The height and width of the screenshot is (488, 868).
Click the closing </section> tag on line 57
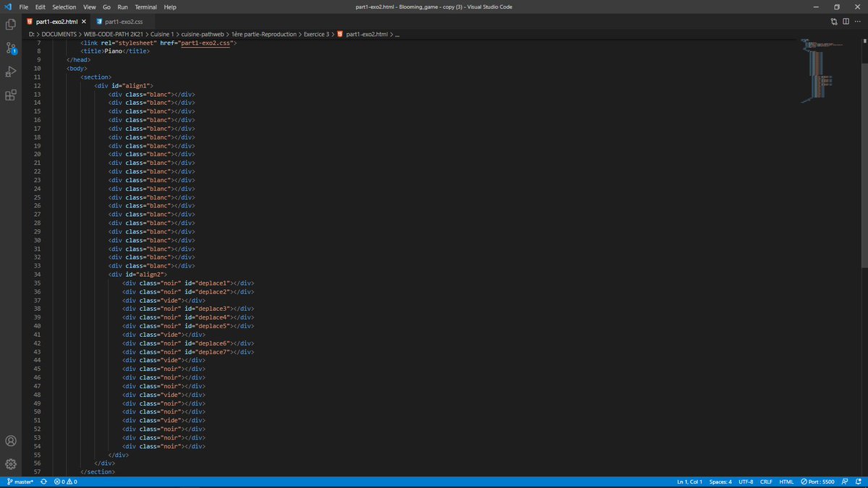(97, 471)
